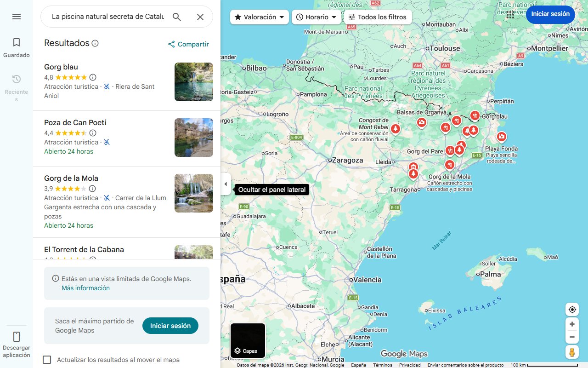
Task: Click the show-my-location compass icon
Action: tap(572, 309)
